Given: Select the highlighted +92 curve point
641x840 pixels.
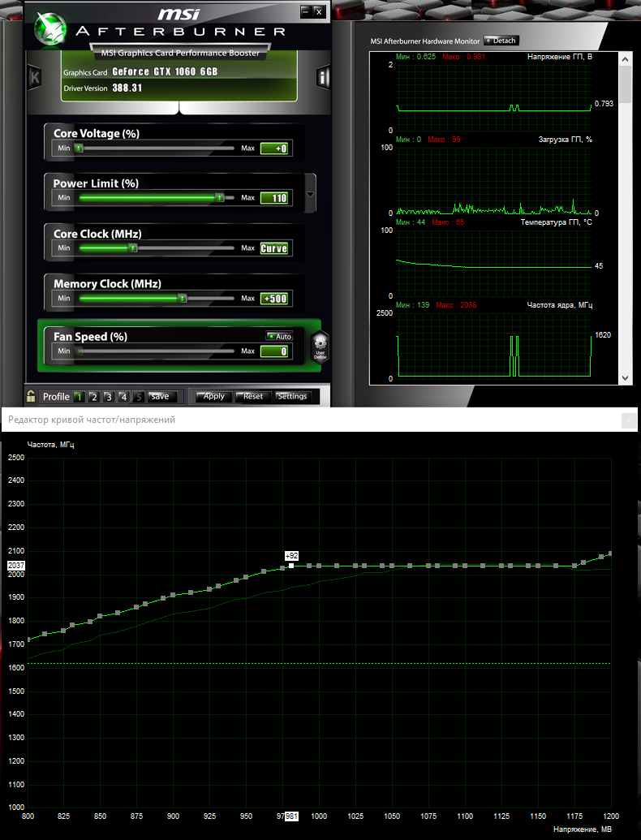Looking at the screenshot, I should point(290,566).
